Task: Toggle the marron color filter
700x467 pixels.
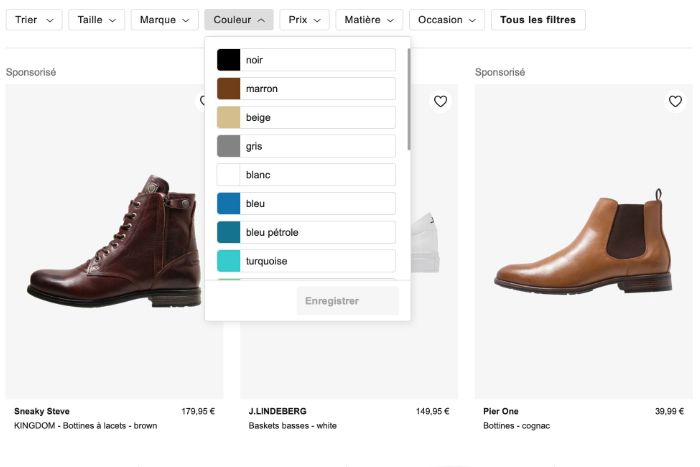Action: tap(306, 89)
